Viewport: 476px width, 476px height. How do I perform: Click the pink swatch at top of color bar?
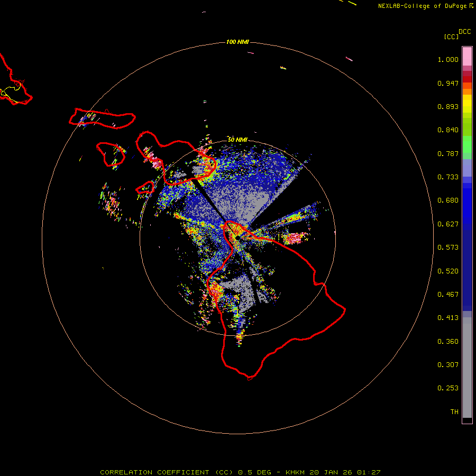467,56
